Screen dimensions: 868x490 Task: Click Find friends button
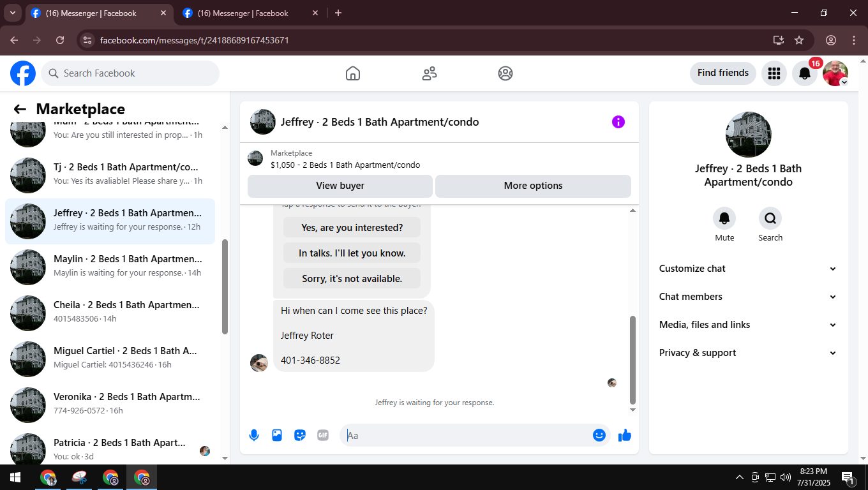[723, 73]
